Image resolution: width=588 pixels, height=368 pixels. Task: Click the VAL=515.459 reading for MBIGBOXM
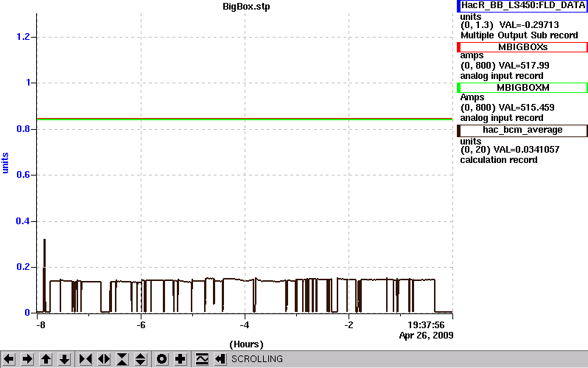click(526, 108)
